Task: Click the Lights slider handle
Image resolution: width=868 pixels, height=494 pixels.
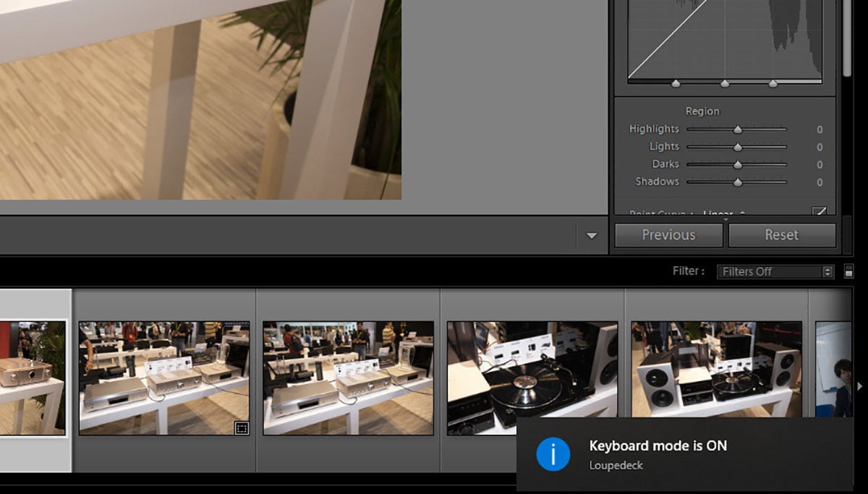Action: pyautogui.click(x=738, y=148)
